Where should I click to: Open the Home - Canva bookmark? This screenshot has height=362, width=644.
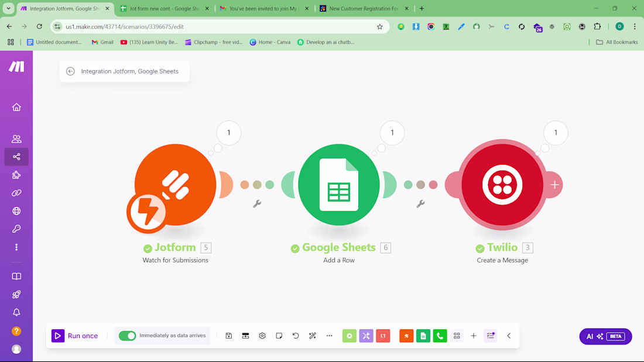[x=270, y=42]
